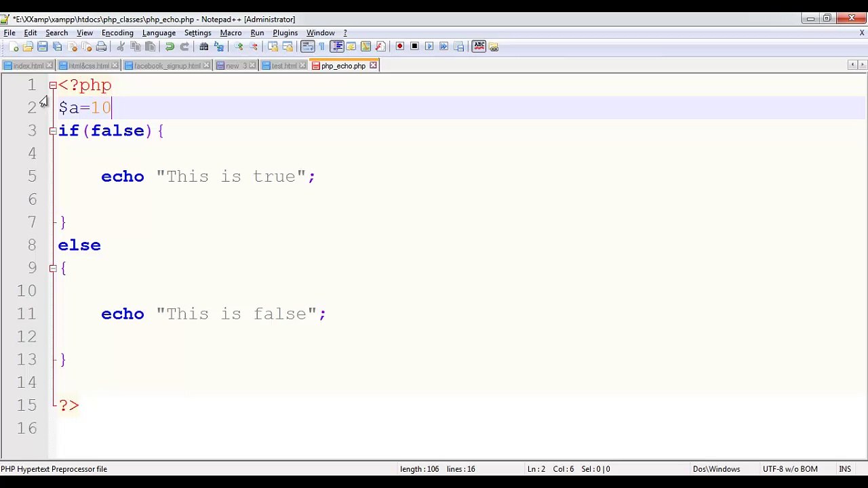Open the Edit menu
This screenshot has width=868, height=488.
pos(31,33)
